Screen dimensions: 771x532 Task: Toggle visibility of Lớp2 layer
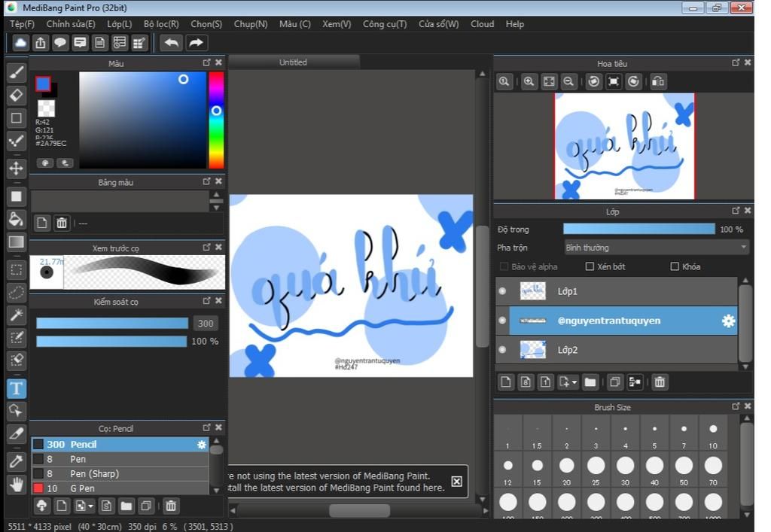point(502,350)
